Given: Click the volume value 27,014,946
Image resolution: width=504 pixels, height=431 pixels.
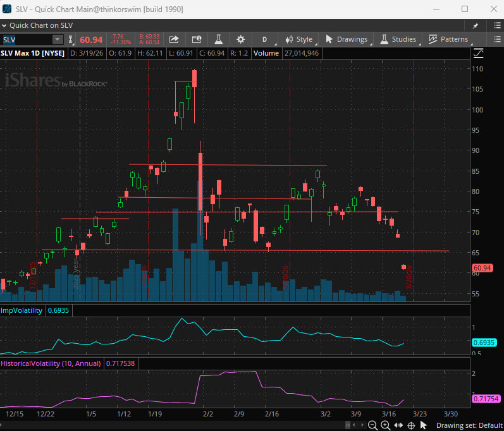Looking at the screenshot, I should click(x=302, y=53).
